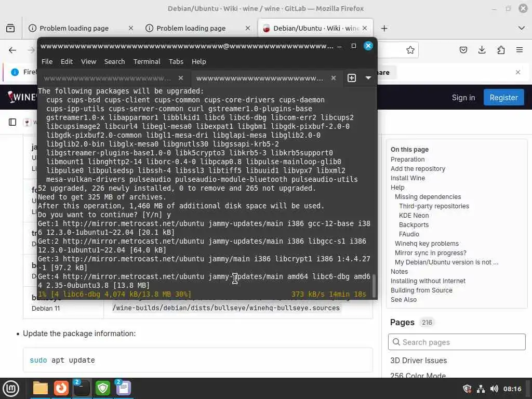Close the second Problem loading page tab

coord(248,28)
